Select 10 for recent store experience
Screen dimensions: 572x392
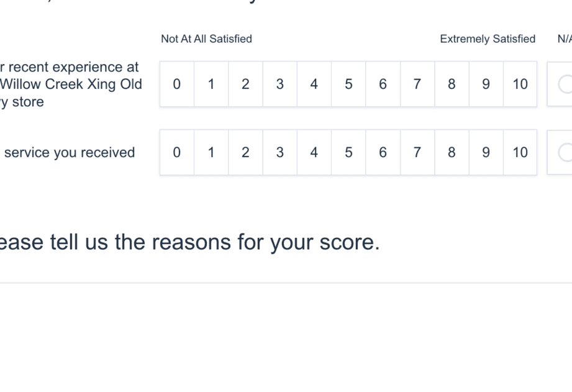click(520, 84)
